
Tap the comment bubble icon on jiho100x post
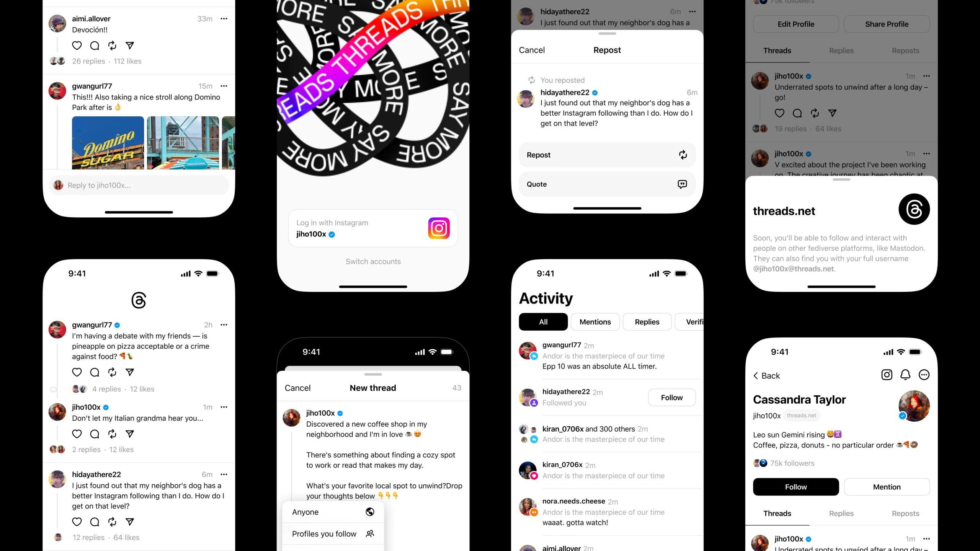coord(95,433)
